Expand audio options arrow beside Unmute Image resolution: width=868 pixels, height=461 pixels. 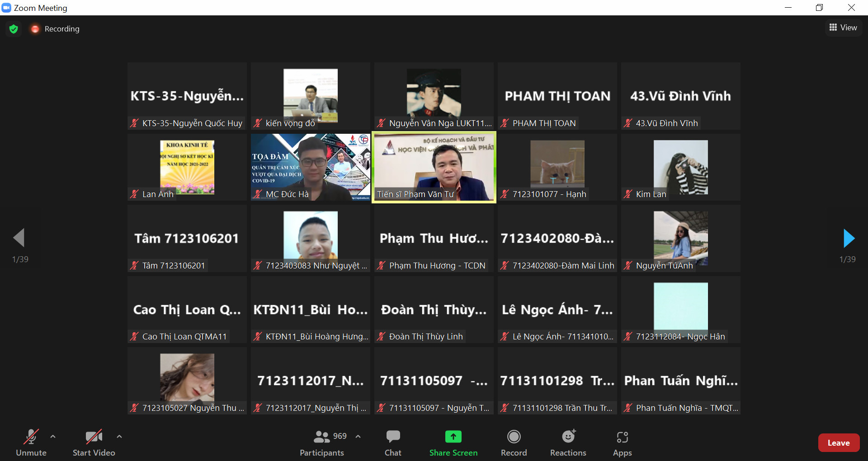point(53,437)
